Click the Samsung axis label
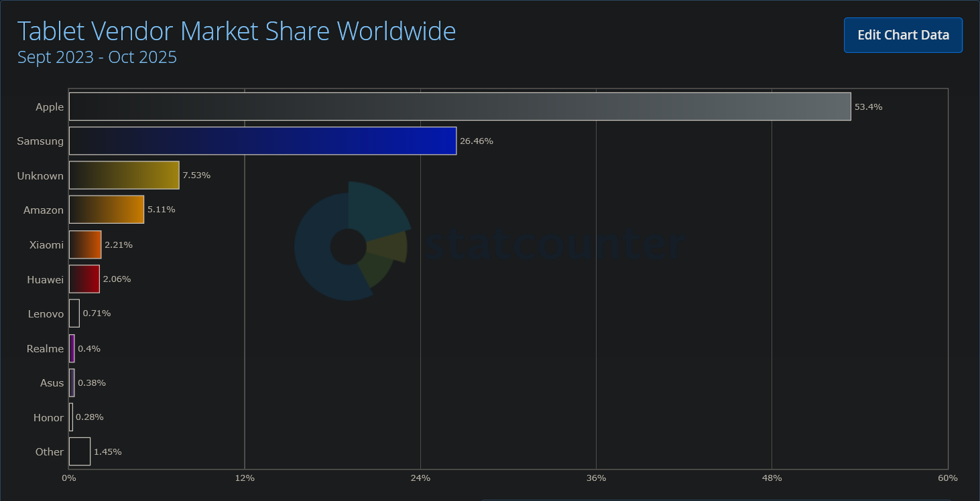Image resolution: width=980 pixels, height=501 pixels. coord(40,141)
